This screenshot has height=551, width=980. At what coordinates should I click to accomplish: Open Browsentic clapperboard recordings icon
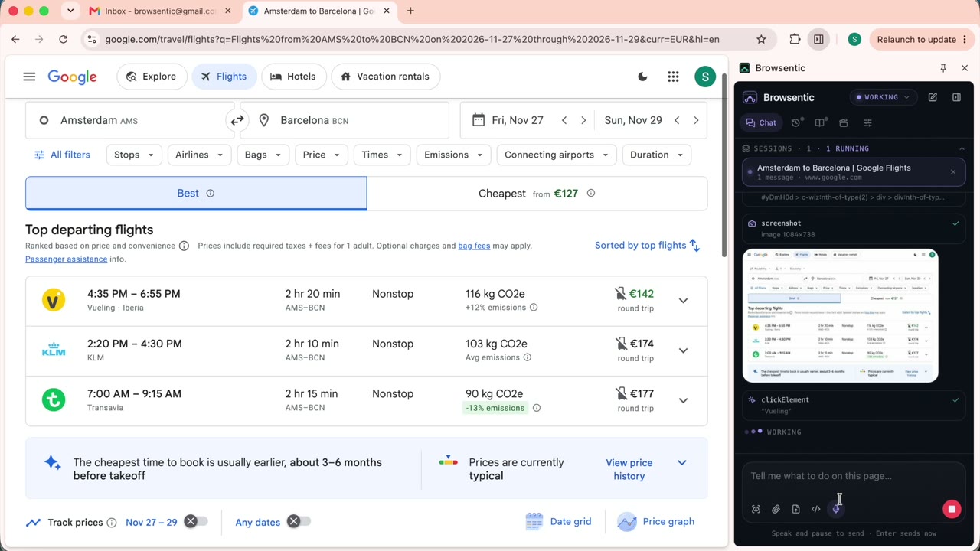pyautogui.click(x=844, y=122)
